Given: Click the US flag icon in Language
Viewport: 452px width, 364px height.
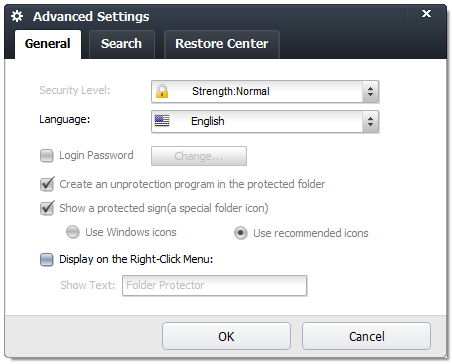Looking at the screenshot, I should point(162,121).
